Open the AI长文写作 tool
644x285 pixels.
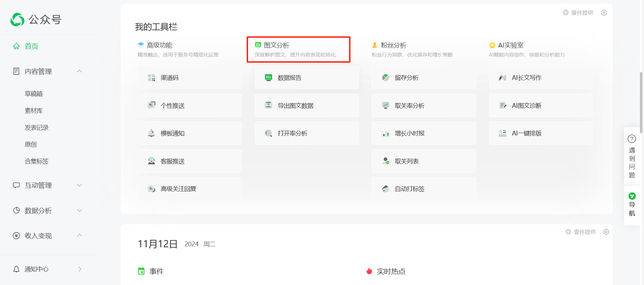[x=541, y=78]
